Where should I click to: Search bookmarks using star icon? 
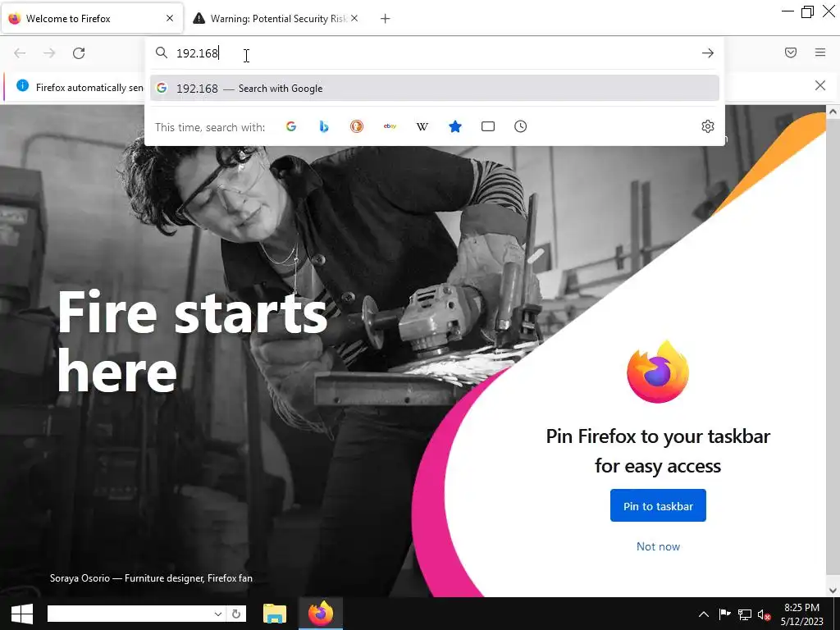point(455,126)
